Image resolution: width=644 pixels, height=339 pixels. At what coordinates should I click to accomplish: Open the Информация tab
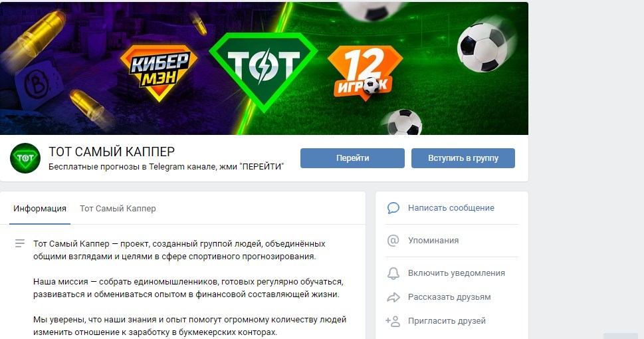click(40, 208)
